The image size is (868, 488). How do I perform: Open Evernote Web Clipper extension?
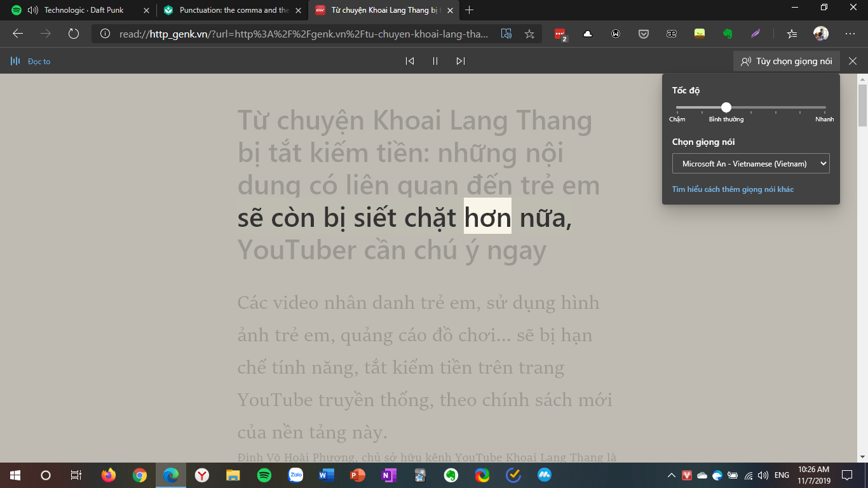[728, 34]
